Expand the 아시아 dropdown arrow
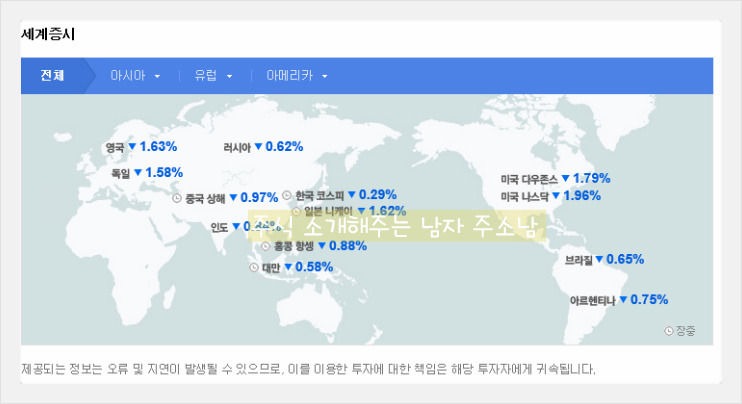Screen dimensions: 742x404 pos(158,76)
